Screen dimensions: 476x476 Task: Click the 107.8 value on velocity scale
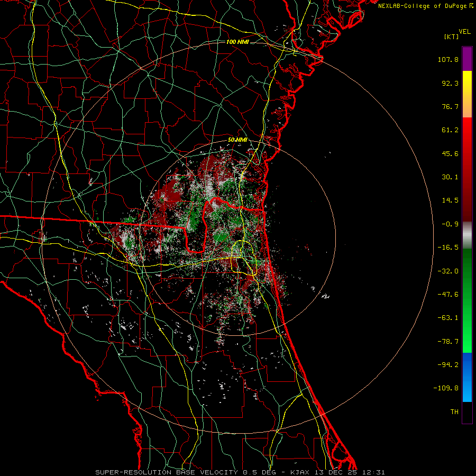pos(448,59)
